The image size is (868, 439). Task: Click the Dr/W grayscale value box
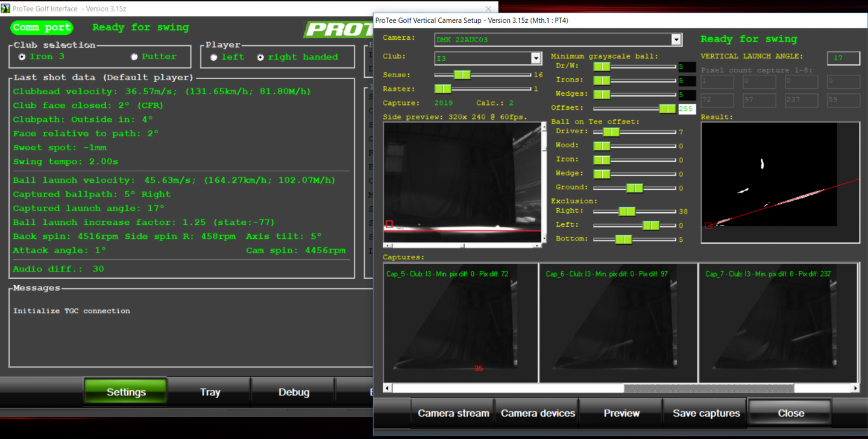pos(687,67)
